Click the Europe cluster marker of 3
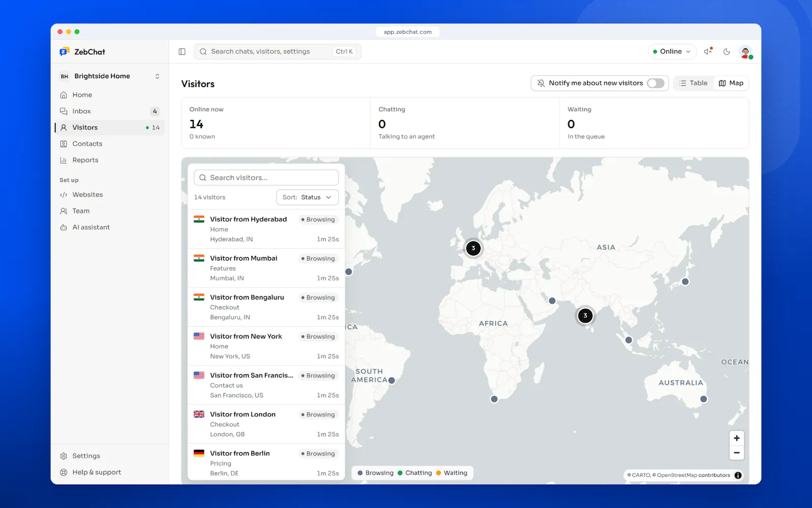Image resolution: width=812 pixels, height=508 pixels. click(x=473, y=248)
